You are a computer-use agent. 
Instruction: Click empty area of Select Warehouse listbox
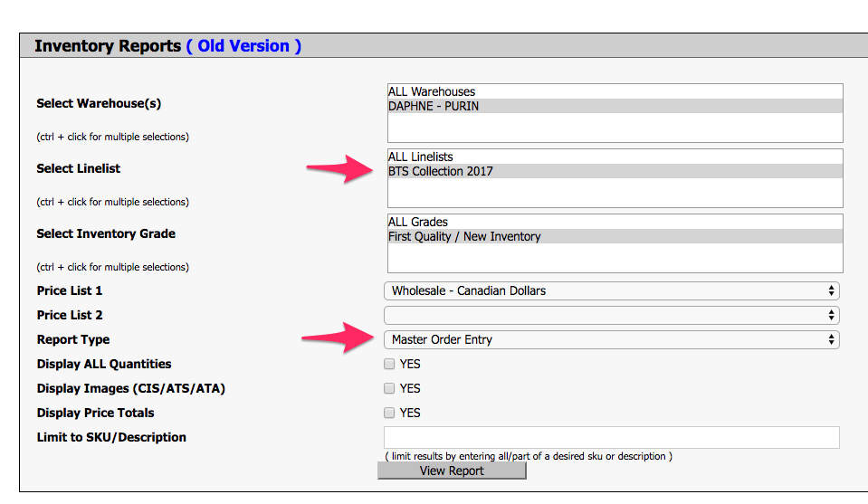615,128
